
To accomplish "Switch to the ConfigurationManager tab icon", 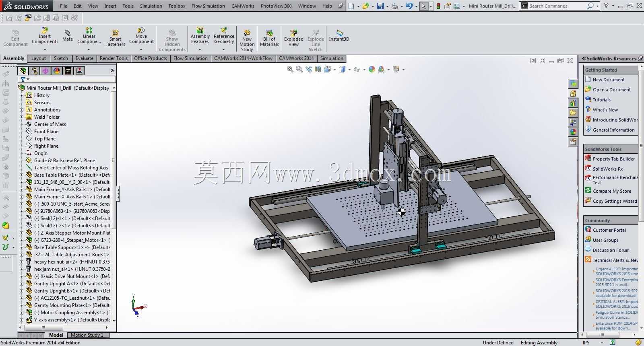I will pyautogui.click(x=34, y=71).
